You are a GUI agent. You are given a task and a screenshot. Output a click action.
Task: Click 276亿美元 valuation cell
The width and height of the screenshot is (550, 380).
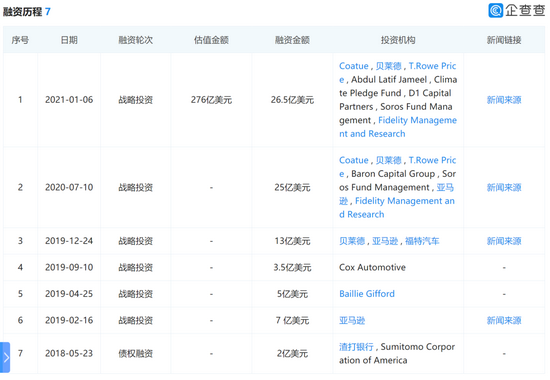[211, 100]
